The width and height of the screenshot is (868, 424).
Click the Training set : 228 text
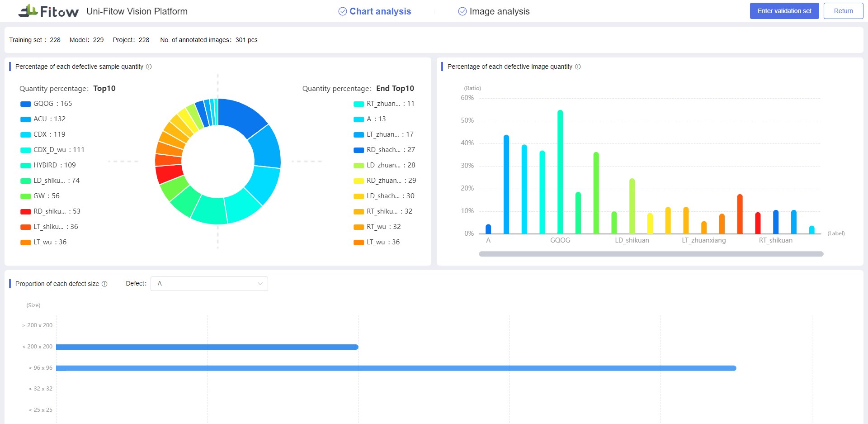[x=35, y=40]
